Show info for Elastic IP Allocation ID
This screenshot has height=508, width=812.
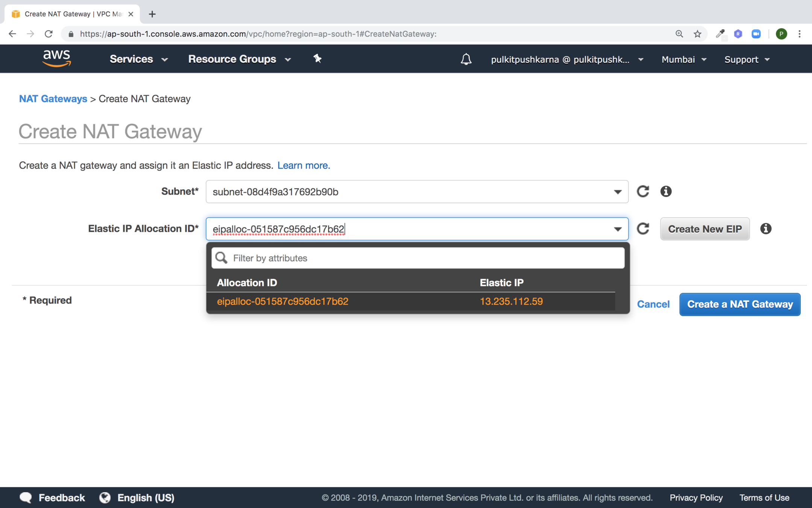pyautogui.click(x=766, y=228)
